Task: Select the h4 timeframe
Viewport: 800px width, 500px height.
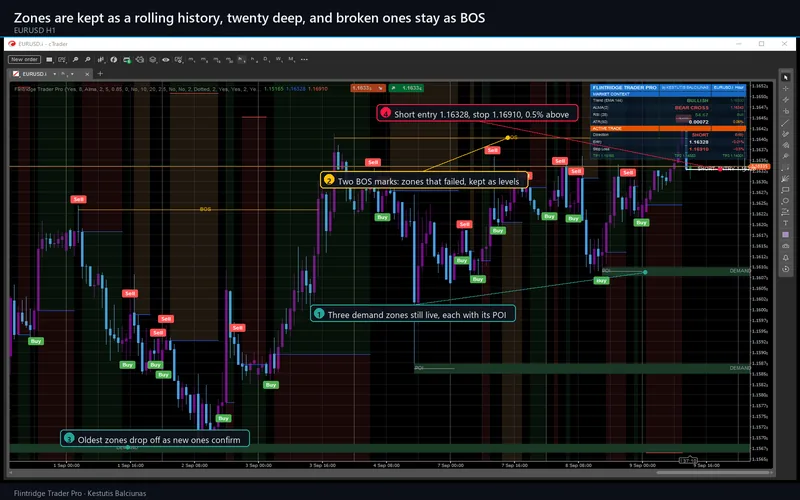Action: [x=254, y=60]
